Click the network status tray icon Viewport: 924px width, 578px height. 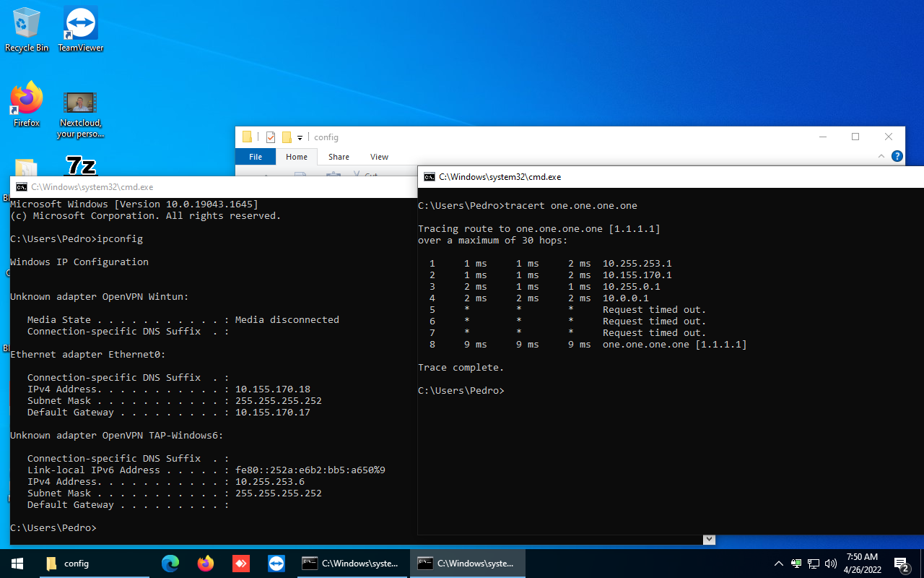[x=813, y=563]
